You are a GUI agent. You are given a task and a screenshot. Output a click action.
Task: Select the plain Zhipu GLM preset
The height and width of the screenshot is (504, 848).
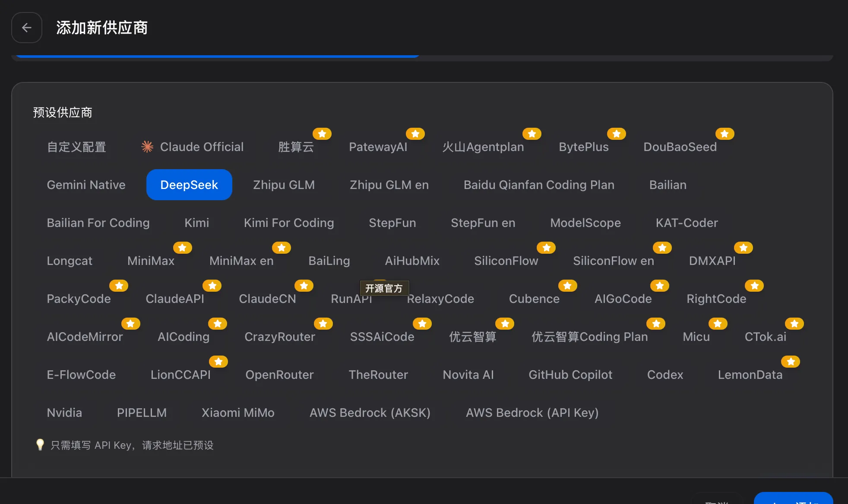(284, 185)
